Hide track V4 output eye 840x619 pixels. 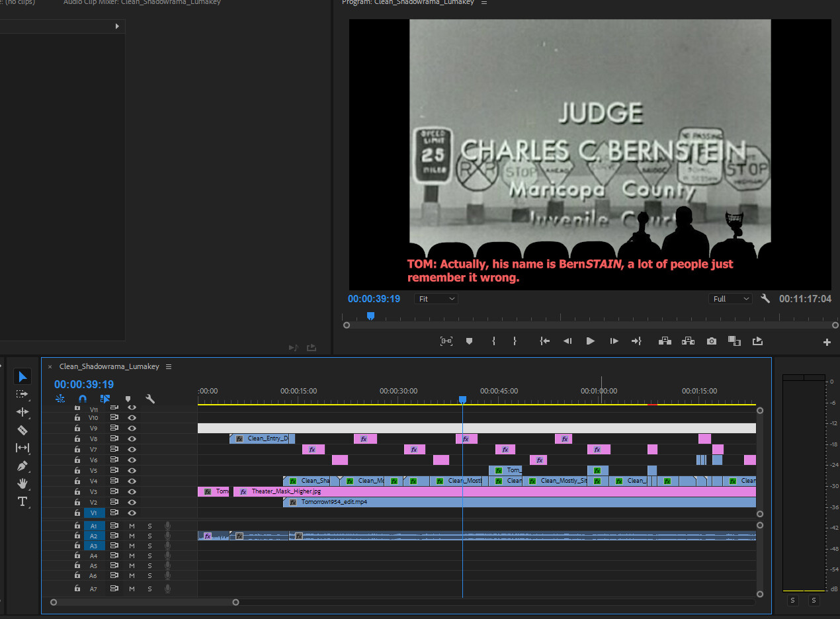pos(132,481)
